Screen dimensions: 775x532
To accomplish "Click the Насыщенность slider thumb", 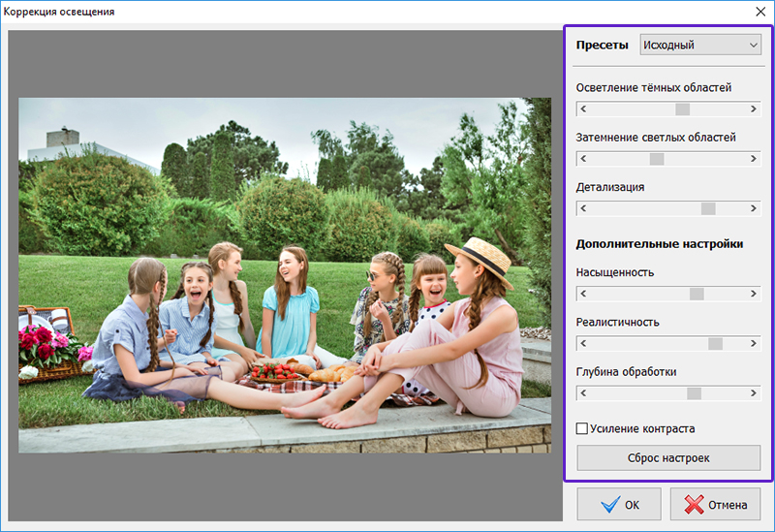I will point(697,294).
